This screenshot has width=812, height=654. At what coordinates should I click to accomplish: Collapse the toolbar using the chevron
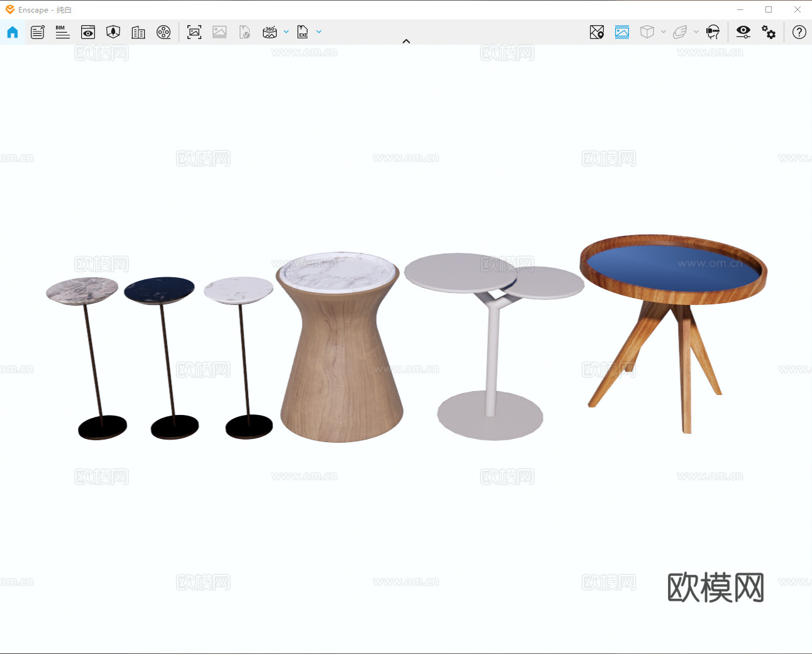tap(406, 42)
